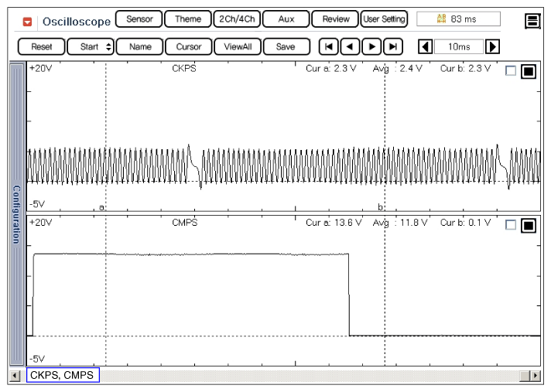Viewport: 551px width, 392px height.
Task: Step back one frame with previous arrow
Action: pyautogui.click(x=351, y=46)
